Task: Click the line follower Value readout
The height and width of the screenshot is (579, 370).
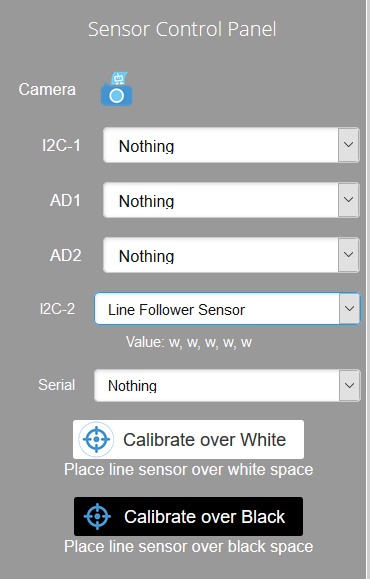Action: (189, 342)
